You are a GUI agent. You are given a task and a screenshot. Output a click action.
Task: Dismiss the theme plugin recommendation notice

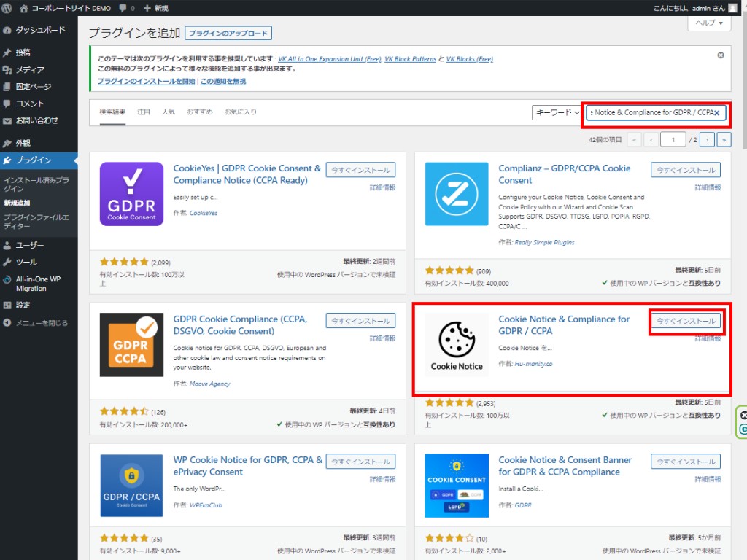[x=721, y=55]
